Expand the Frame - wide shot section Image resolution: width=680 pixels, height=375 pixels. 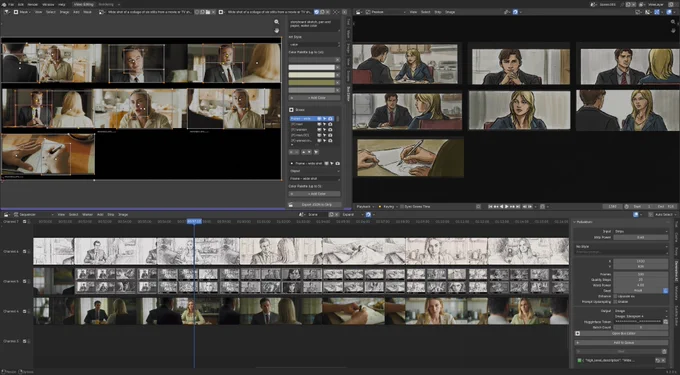(x=291, y=163)
